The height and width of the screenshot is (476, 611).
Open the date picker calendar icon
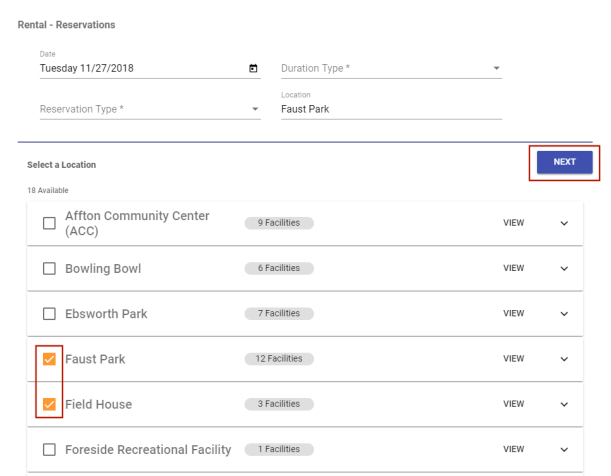[253, 69]
